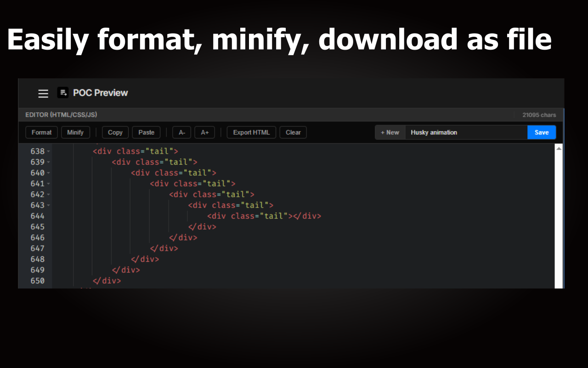This screenshot has width=588, height=368.
Task: Click the closing div on line 645
Action: point(202,227)
